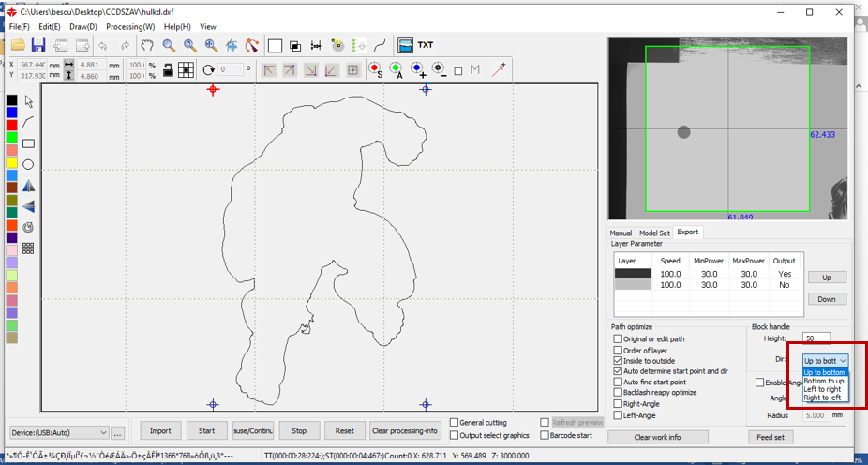Choose Right to left direction
This screenshot has width=868, height=465.
pyautogui.click(x=824, y=397)
